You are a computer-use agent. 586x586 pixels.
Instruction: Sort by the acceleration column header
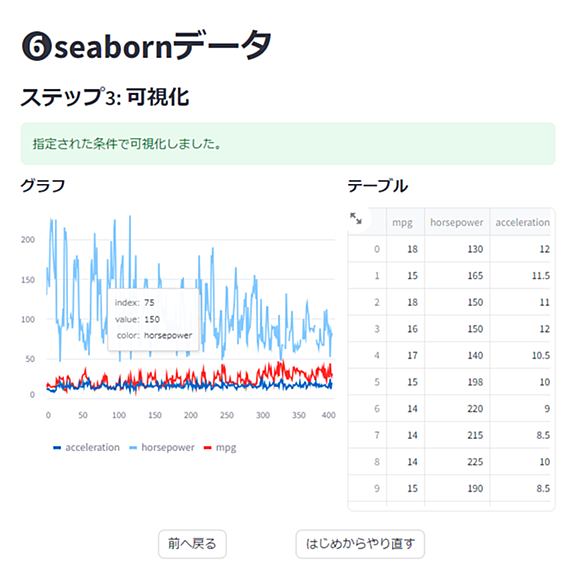click(x=522, y=222)
